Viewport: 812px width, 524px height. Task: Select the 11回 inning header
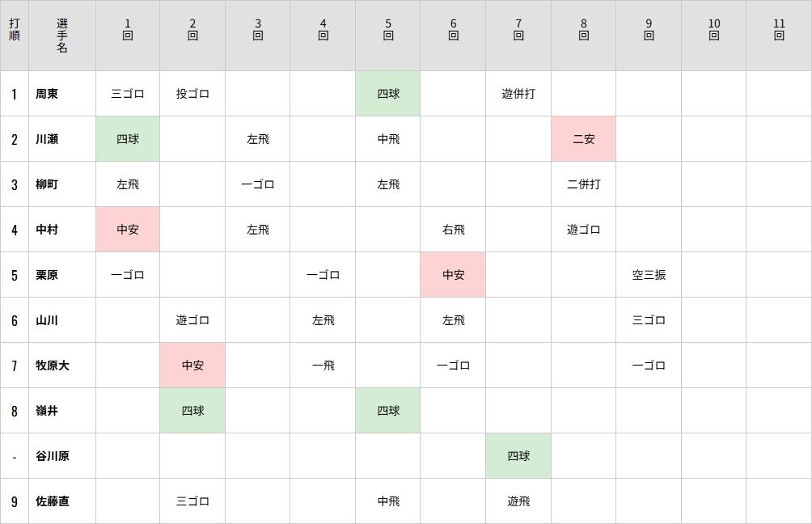tap(779, 30)
